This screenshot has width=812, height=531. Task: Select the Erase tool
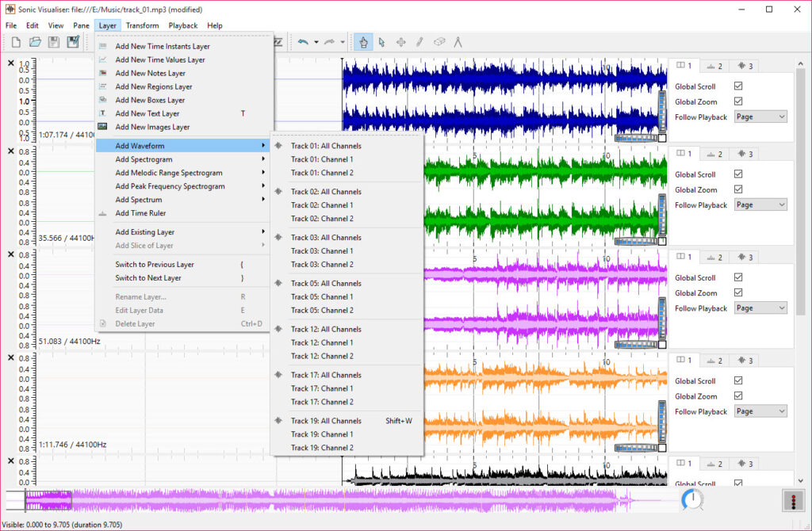pyautogui.click(x=439, y=43)
